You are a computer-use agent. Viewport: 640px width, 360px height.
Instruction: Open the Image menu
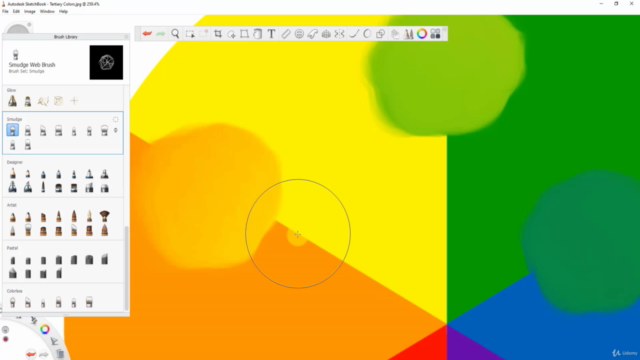pyautogui.click(x=30, y=11)
